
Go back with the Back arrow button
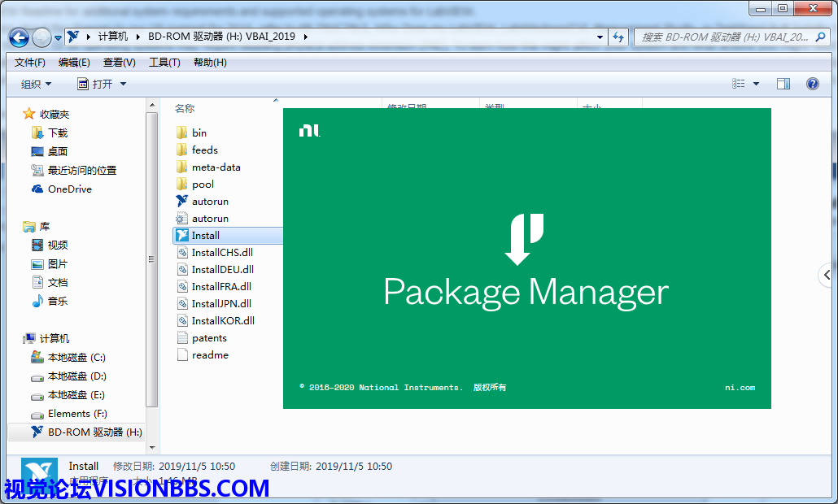tap(20, 37)
